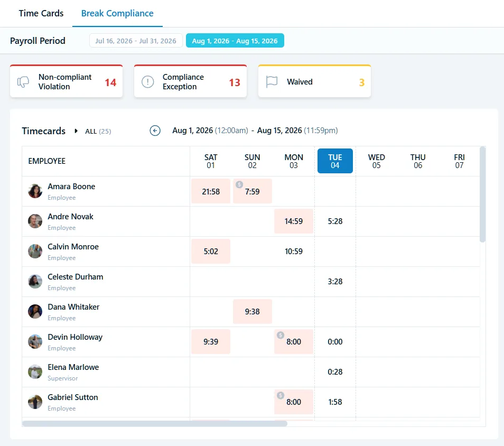Click the name Dana Whitaker
504x446 pixels.
point(73,307)
